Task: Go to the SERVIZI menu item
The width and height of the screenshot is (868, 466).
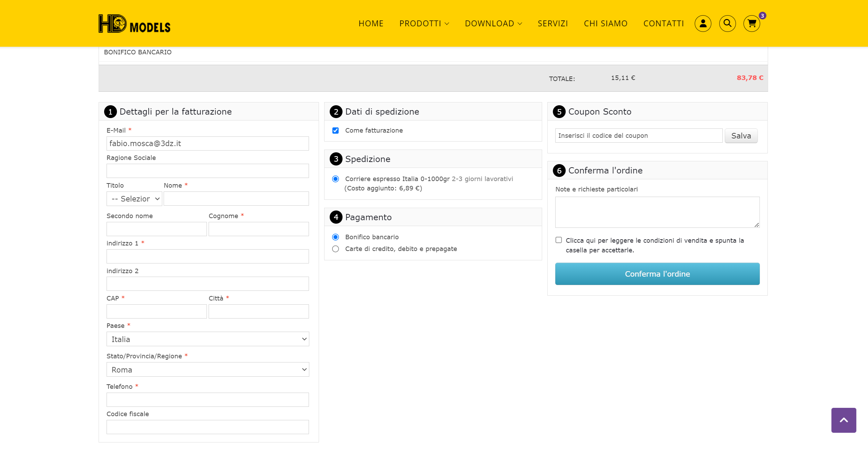Action: pos(552,24)
